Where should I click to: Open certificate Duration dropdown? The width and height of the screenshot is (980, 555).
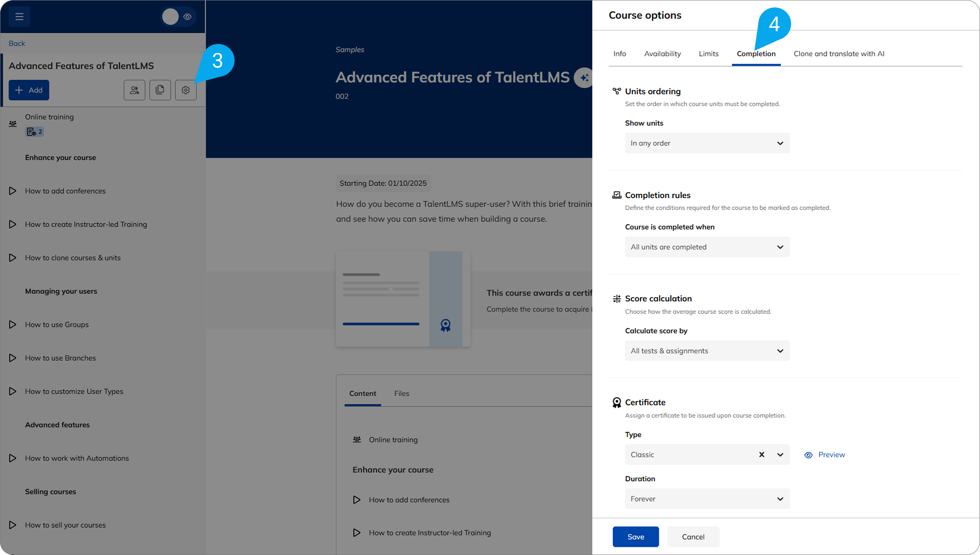(707, 499)
